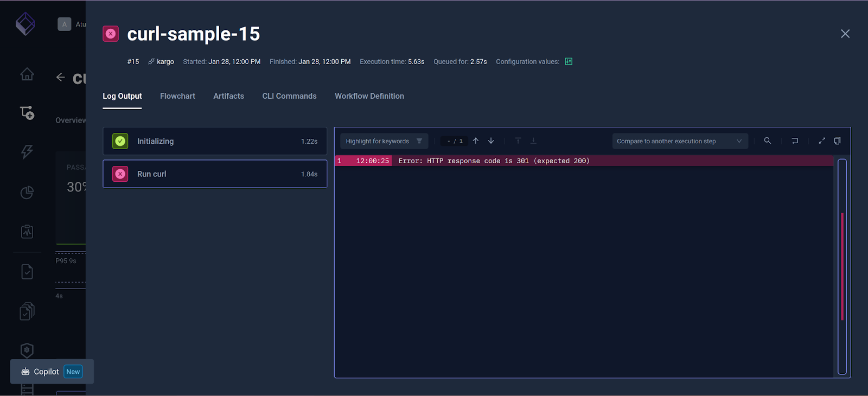Screen dimensions: 868x396
Task: Open the clipboard pulse sidebar icon
Action: (x=27, y=232)
